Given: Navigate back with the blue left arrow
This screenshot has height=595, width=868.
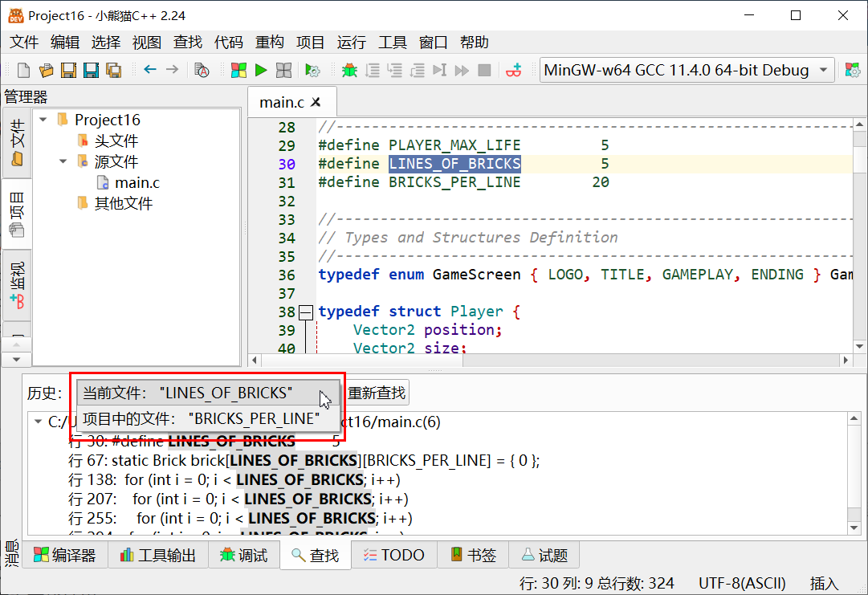Looking at the screenshot, I should [150, 70].
